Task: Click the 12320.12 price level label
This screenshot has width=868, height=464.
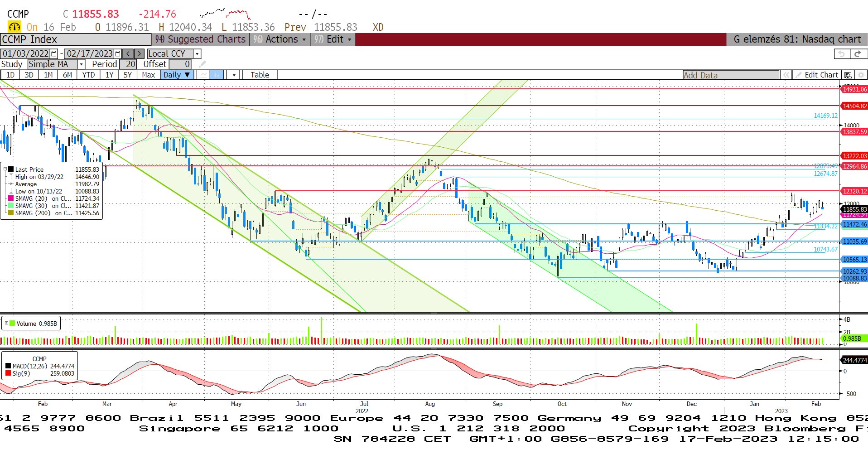Action: (x=854, y=191)
